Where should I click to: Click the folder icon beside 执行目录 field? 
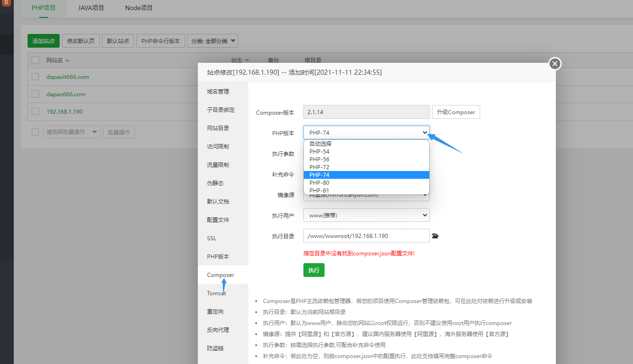[x=435, y=236]
